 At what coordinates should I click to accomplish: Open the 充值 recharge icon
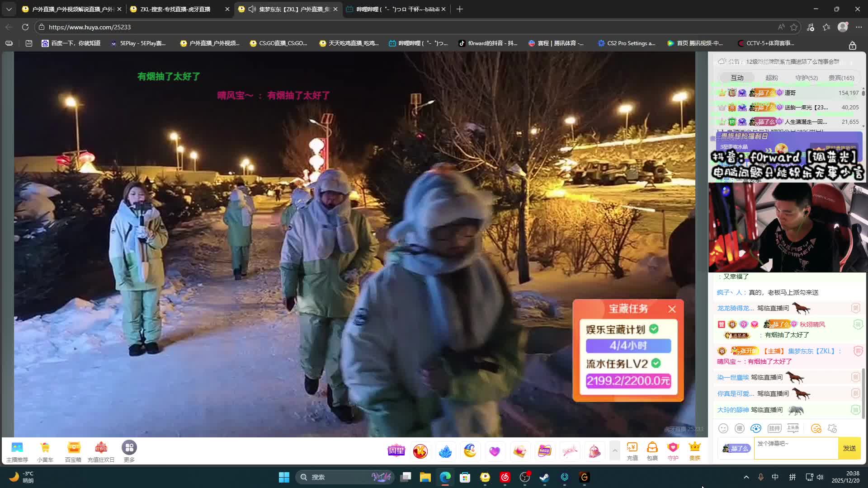tap(632, 451)
